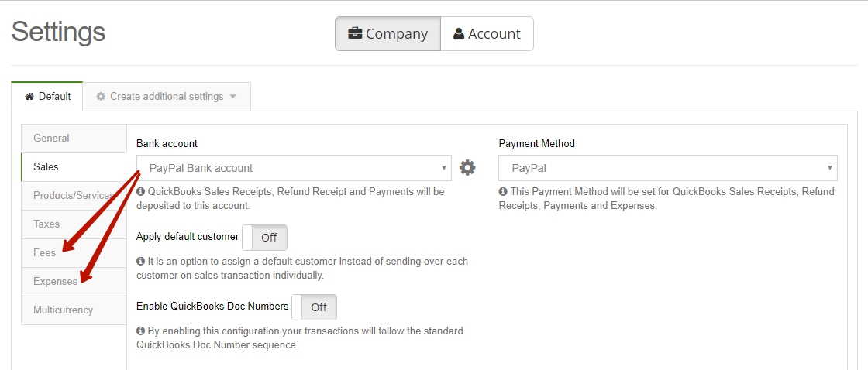Click the home icon on Default tab
The height and width of the screenshot is (370, 868).
tap(30, 96)
